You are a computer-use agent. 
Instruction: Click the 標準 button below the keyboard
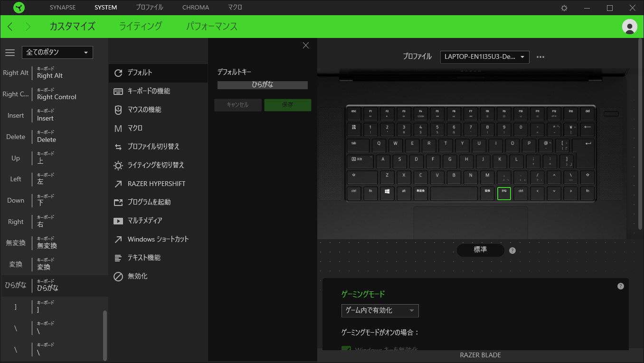pyautogui.click(x=480, y=250)
